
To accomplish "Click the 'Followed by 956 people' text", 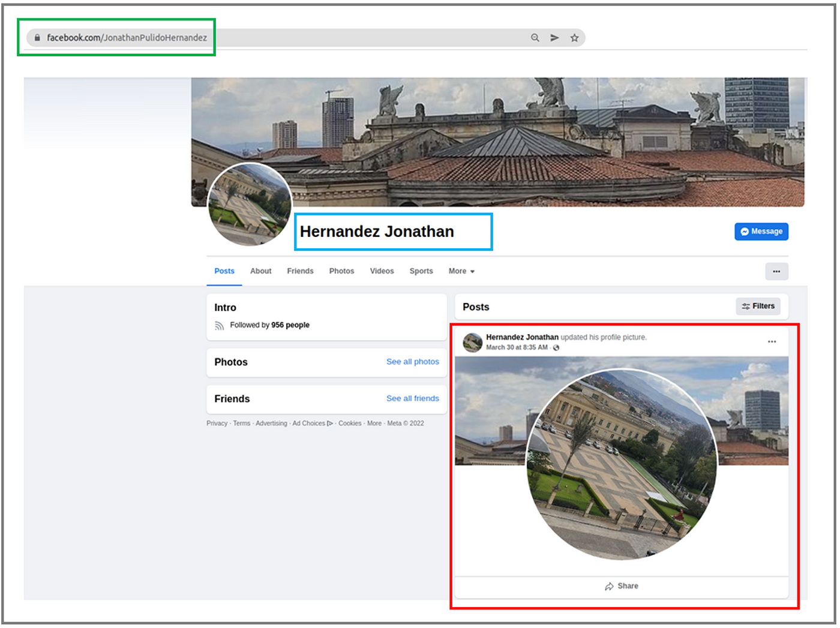I will tap(269, 325).
